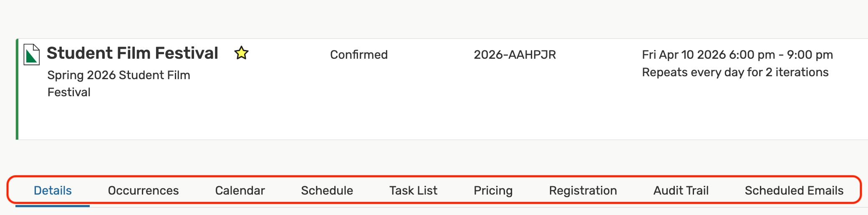
Task: Open the Details tab
Action: tap(53, 190)
